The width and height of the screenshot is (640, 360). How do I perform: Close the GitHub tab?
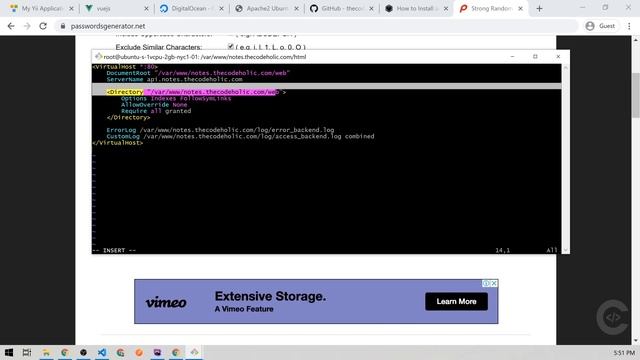(x=371, y=8)
